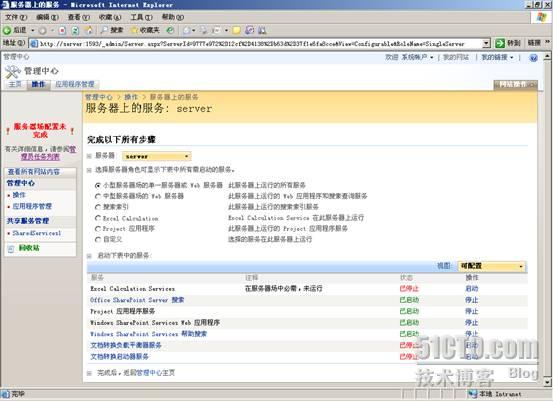Expand the address bar URL dropdown
The height and width of the screenshot is (401, 553).
pos(486,43)
